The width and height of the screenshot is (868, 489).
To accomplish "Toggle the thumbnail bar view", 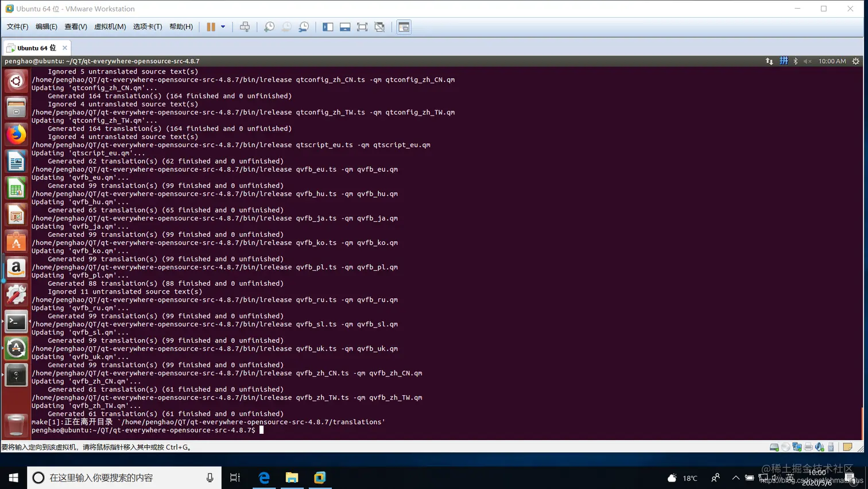I will click(x=345, y=26).
